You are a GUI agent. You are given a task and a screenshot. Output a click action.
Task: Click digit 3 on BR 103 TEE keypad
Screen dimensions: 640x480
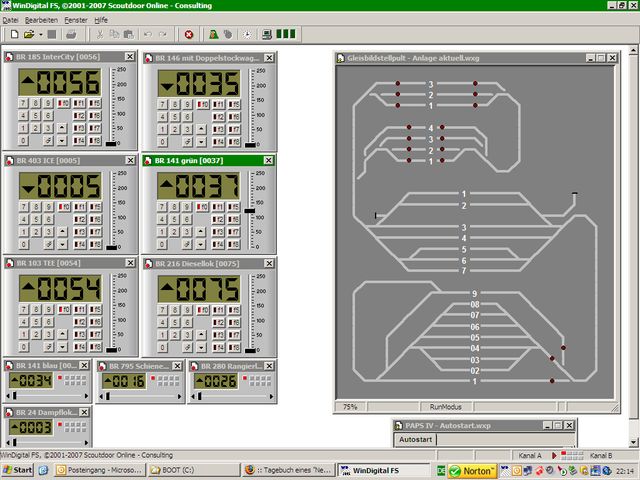click(x=48, y=335)
